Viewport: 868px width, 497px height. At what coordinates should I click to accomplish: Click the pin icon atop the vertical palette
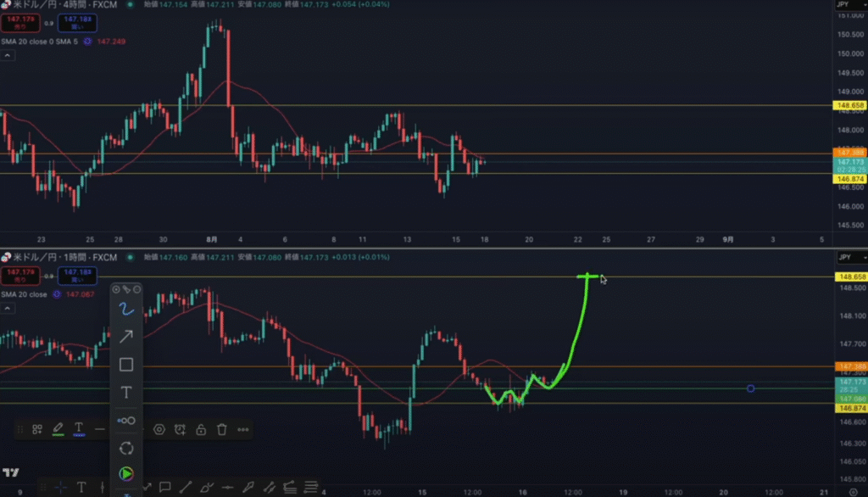127,289
